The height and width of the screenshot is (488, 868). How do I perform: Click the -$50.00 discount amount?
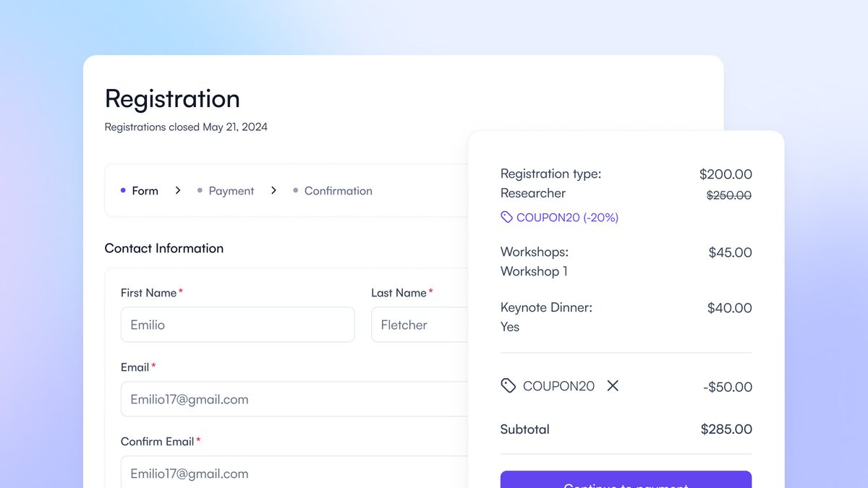coord(728,387)
